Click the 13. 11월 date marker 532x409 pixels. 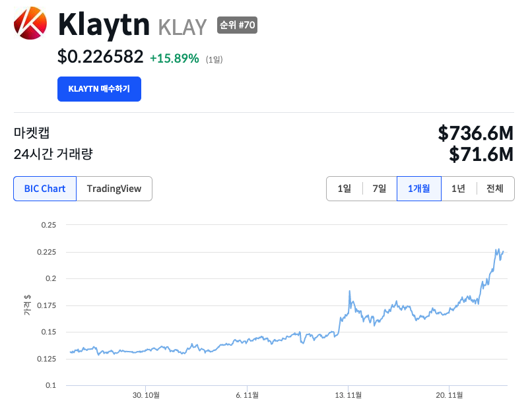tap(348, 395)
